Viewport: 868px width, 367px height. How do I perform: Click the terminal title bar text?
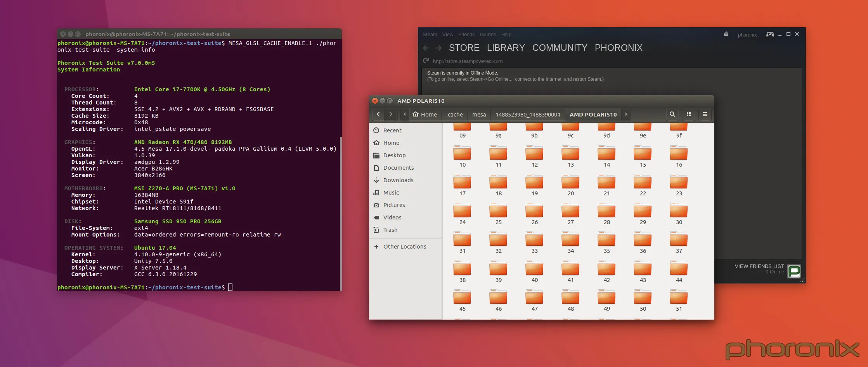coord(158,34)
